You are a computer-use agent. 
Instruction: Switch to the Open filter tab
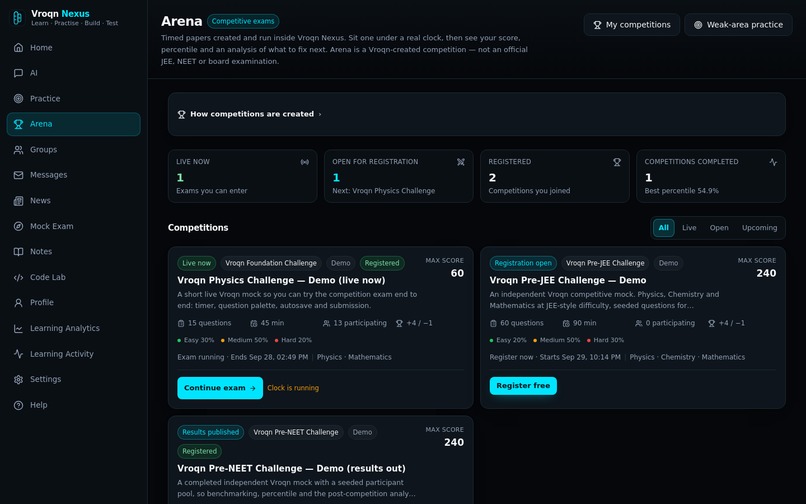point(719,228)
